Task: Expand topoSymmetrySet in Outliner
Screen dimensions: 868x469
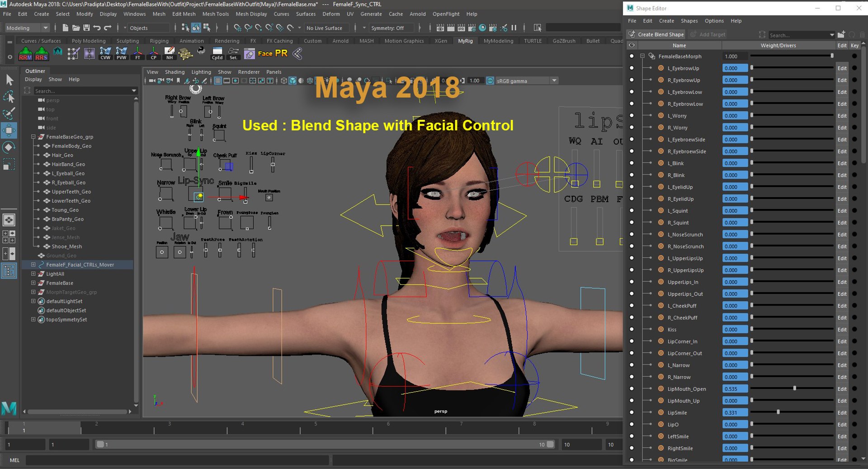Action: pos(33,319)
